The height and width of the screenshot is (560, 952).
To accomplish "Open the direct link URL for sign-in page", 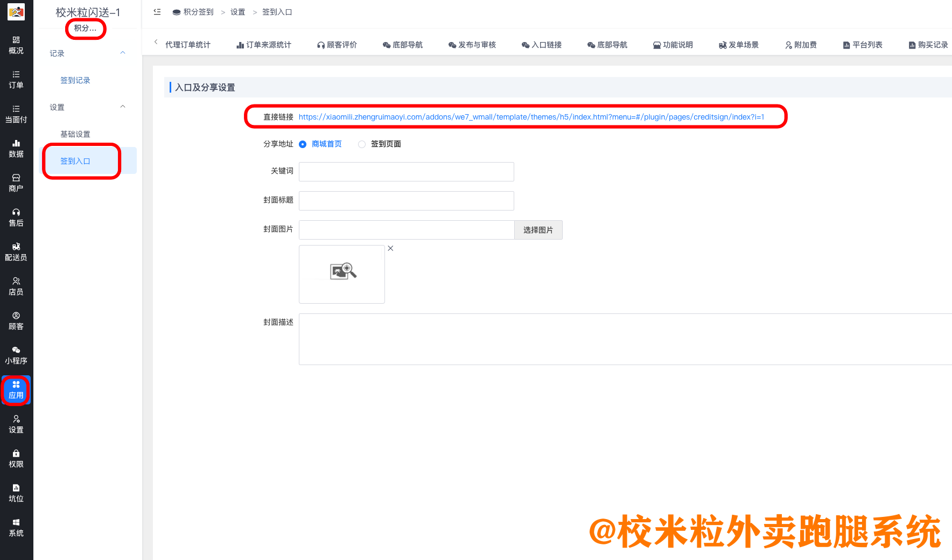I will pos(532,116).
